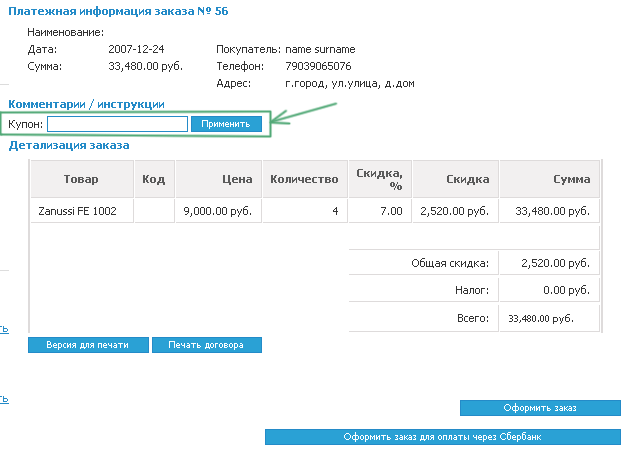Click the Всего total row label
Screen dimensions: 625x450
click(x=471, y=318)
